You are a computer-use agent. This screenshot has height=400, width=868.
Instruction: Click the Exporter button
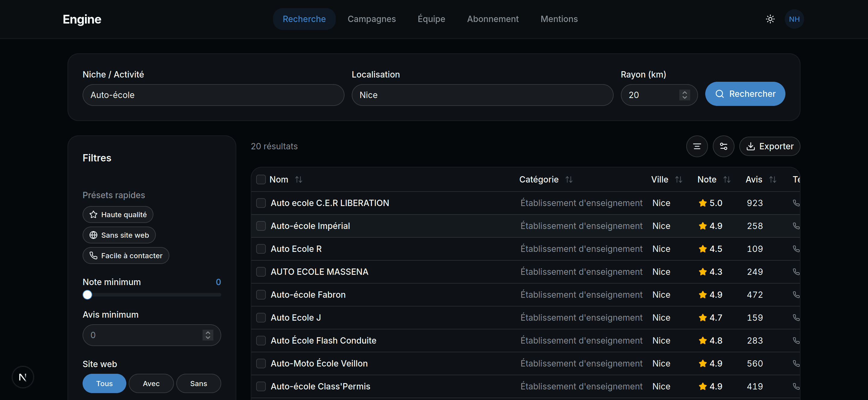pos(770,146)
